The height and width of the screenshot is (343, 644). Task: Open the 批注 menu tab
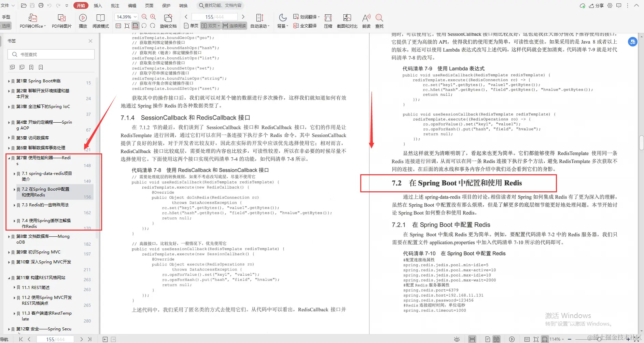[115, 5]
